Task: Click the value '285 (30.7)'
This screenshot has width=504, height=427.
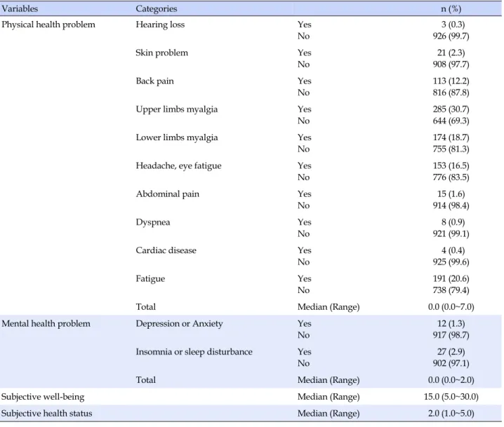Action: point(451,109)
